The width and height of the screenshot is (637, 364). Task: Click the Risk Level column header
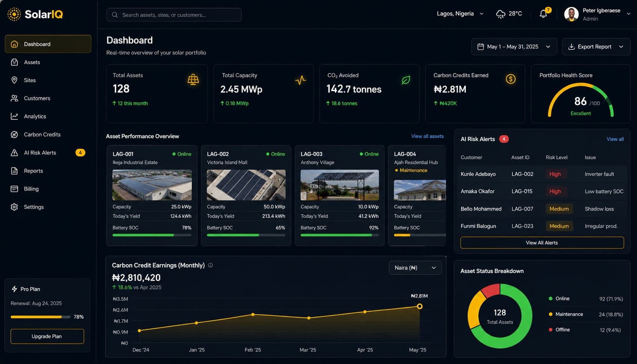(557, 157)
